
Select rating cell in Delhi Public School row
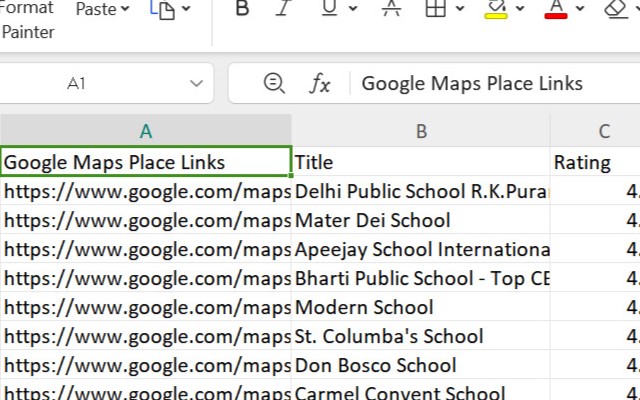point(595,191)
